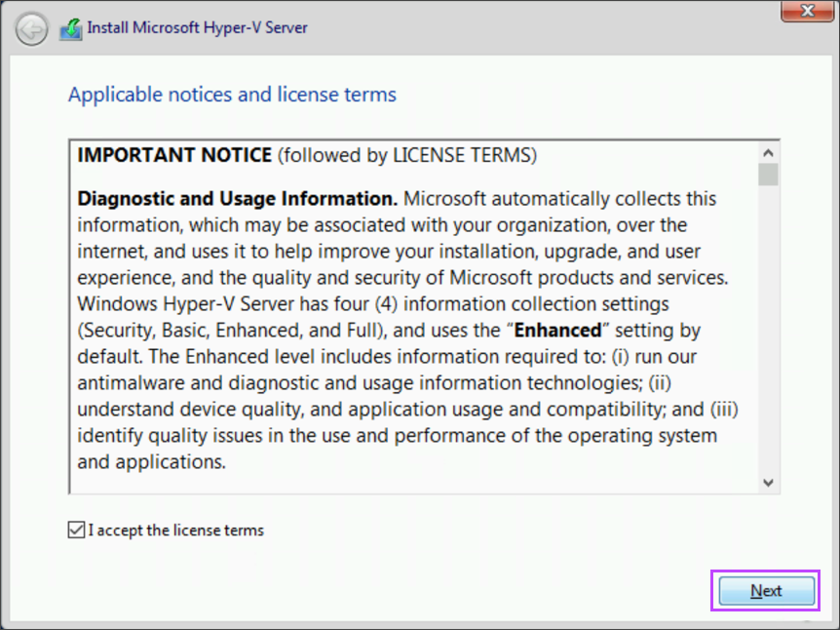Uncheck the license terms checkbox
Image resolution: width=840 pixels, height=630 pixels.
[x=76, y=531]
